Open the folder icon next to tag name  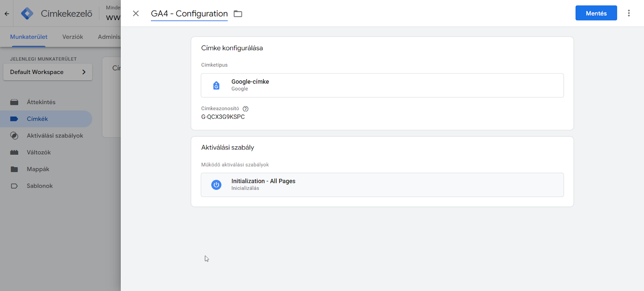pos(238,14)
